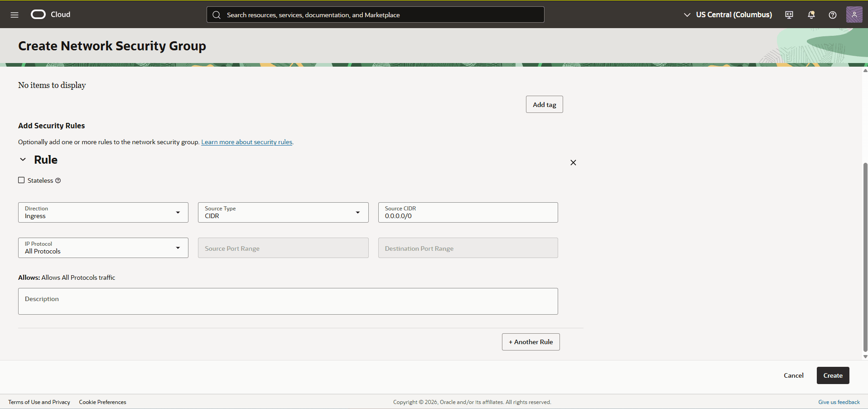
Task: Click the 'Add Security Rules' heading
Action: (52, 126)
